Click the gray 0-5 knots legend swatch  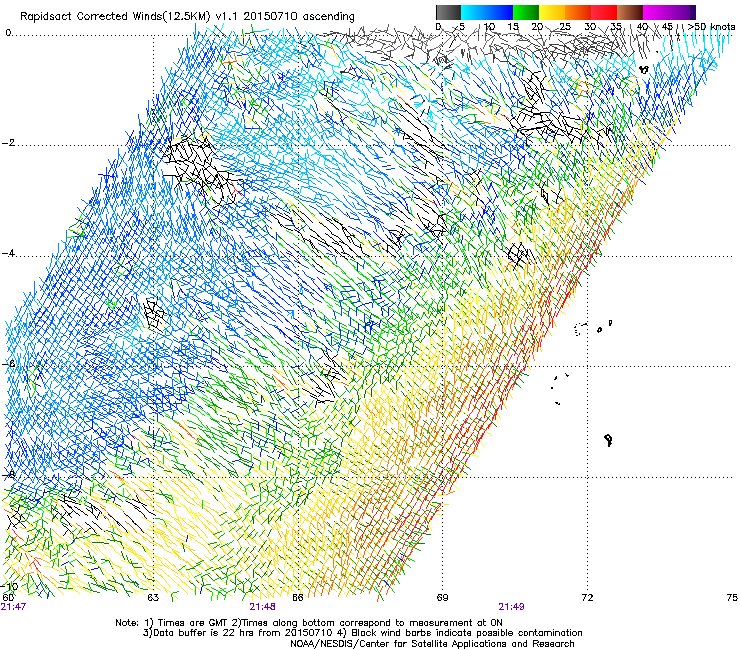coord(448,12)
